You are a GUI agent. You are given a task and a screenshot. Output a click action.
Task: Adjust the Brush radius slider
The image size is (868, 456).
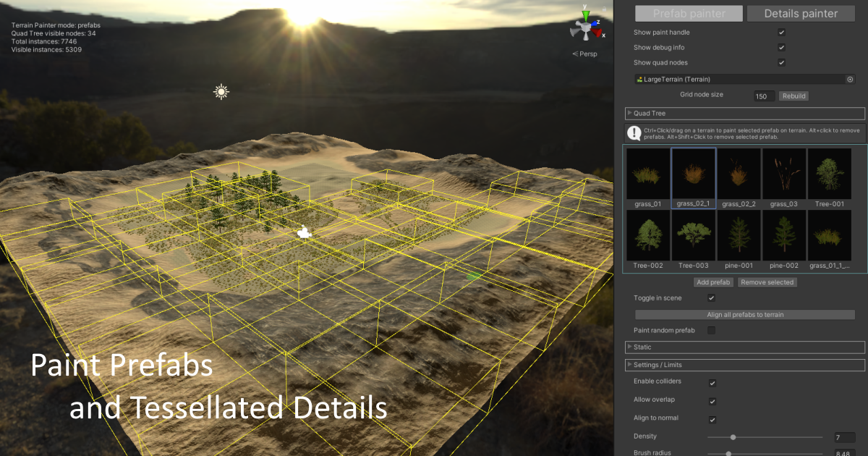tap(765, 453)
